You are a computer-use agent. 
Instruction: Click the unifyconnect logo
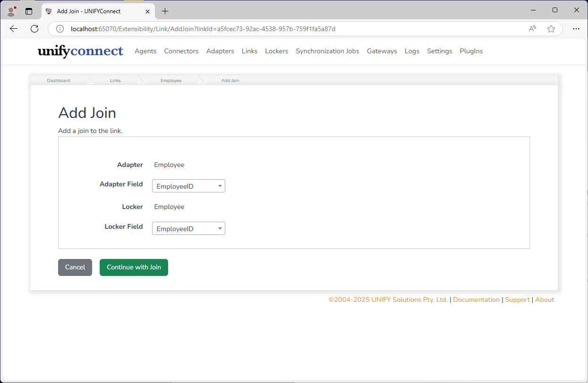(80, 51)
